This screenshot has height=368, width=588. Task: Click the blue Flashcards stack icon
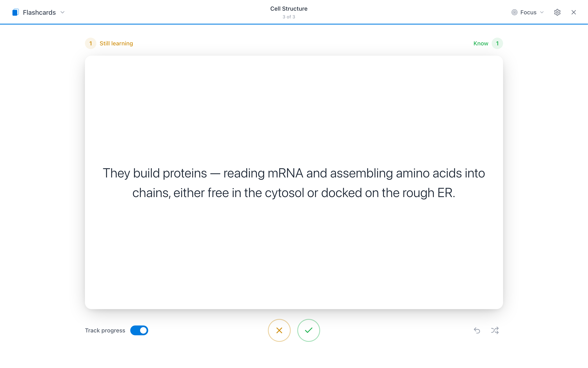pyautogui.click(x=16, y=12)
